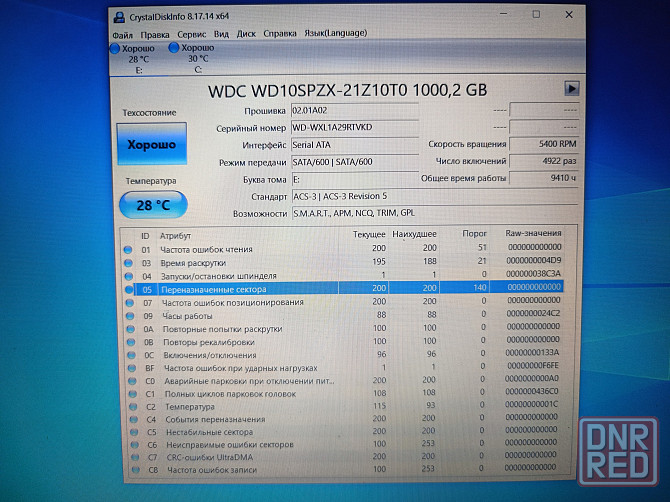670x502 pixels.
Task: Click the serial number field WD-WXL1A29RTVKD
Action: tap(354, 127)
